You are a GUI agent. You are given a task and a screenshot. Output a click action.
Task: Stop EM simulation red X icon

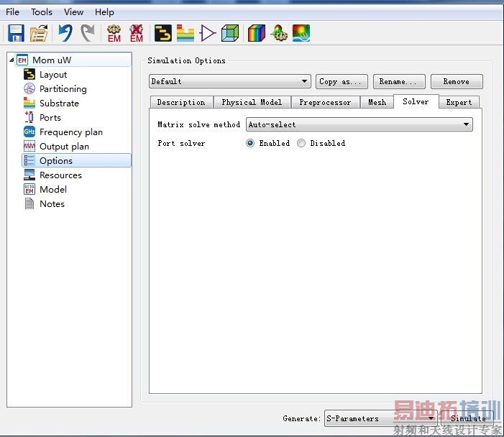point(137,33)
